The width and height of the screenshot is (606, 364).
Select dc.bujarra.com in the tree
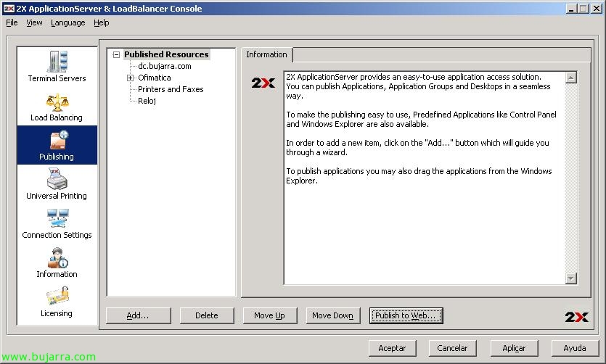point(165,66)
